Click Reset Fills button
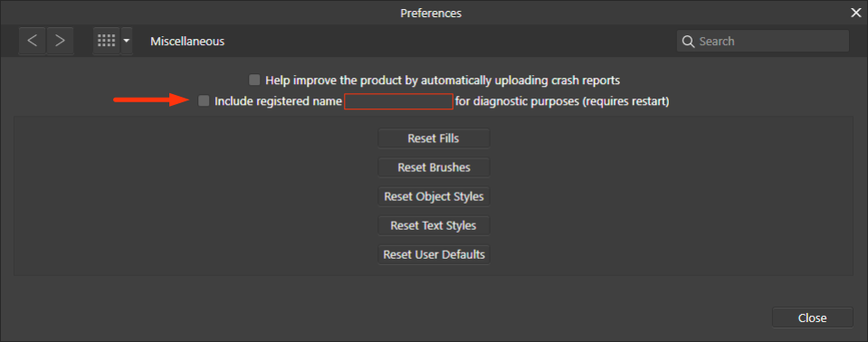868x342 pixels. pos(434,138)
